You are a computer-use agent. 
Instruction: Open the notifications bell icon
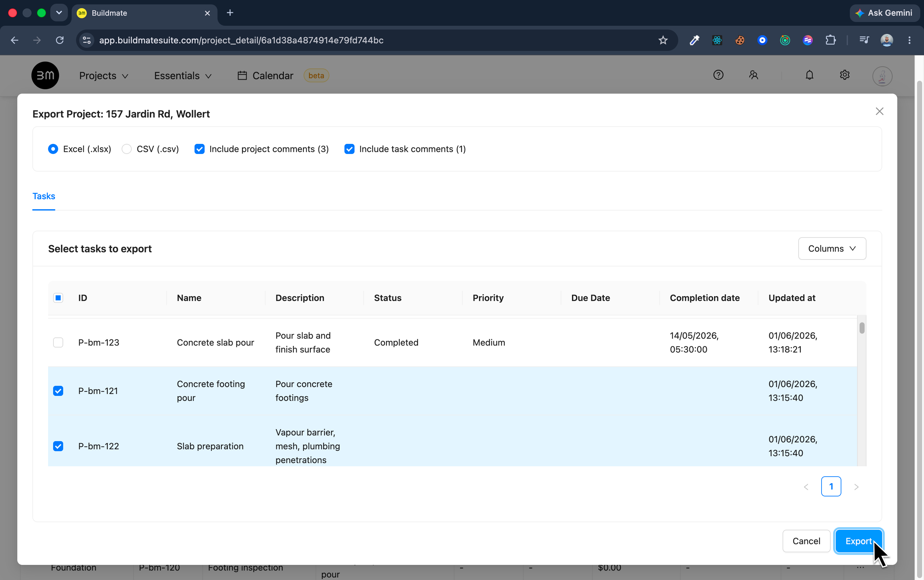[809, 75]
